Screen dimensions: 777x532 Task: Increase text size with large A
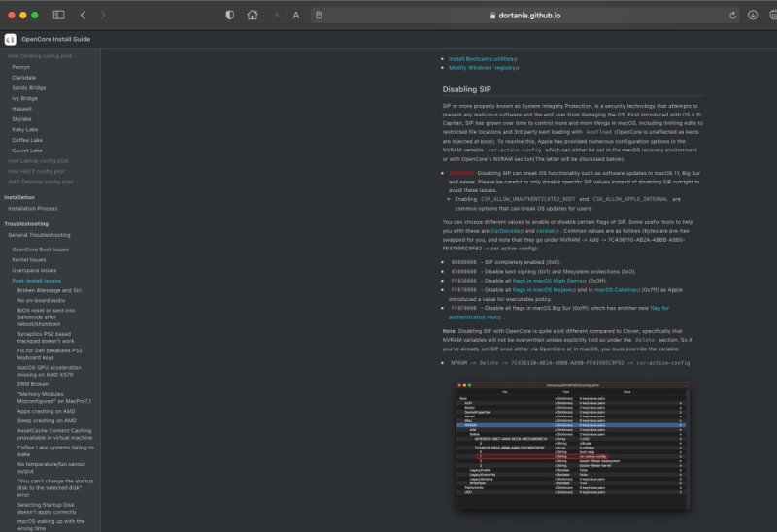296,16
